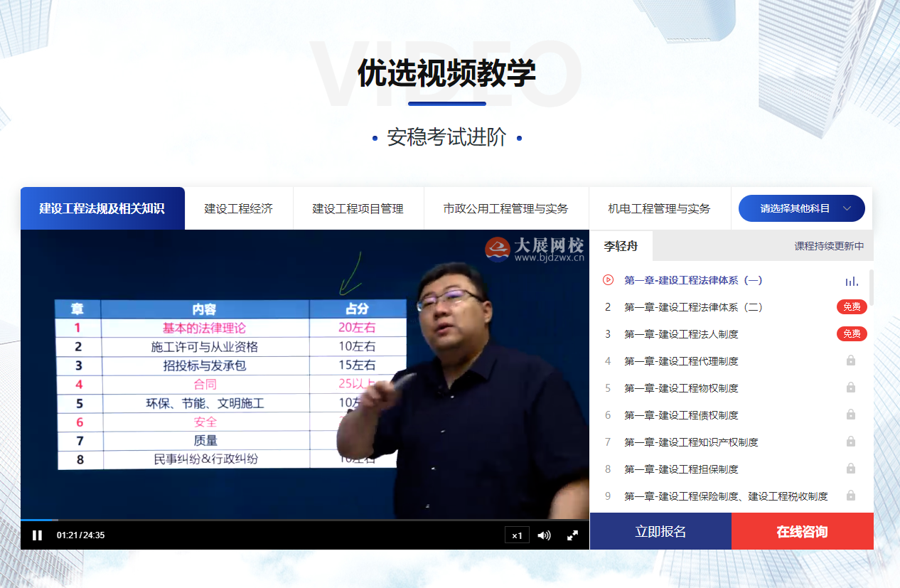Click the lock icon beside 建设工程担保制度

click(850, 469)
